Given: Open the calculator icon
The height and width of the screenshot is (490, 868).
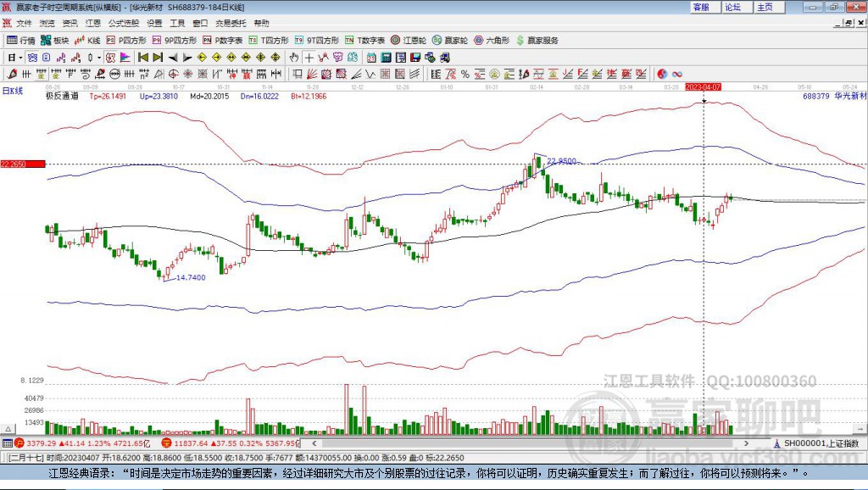Looking at the screenshot, I should click(x=386, y=58).
